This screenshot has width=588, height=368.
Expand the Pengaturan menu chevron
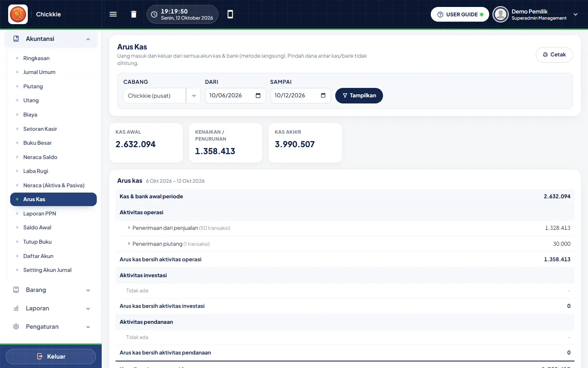click(88, 327)
